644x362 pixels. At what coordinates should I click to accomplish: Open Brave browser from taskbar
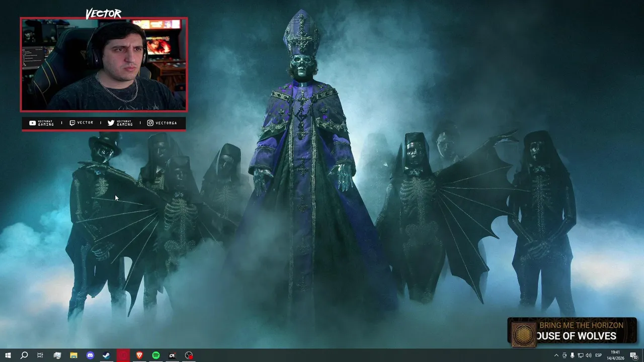(x=139, y=355)
